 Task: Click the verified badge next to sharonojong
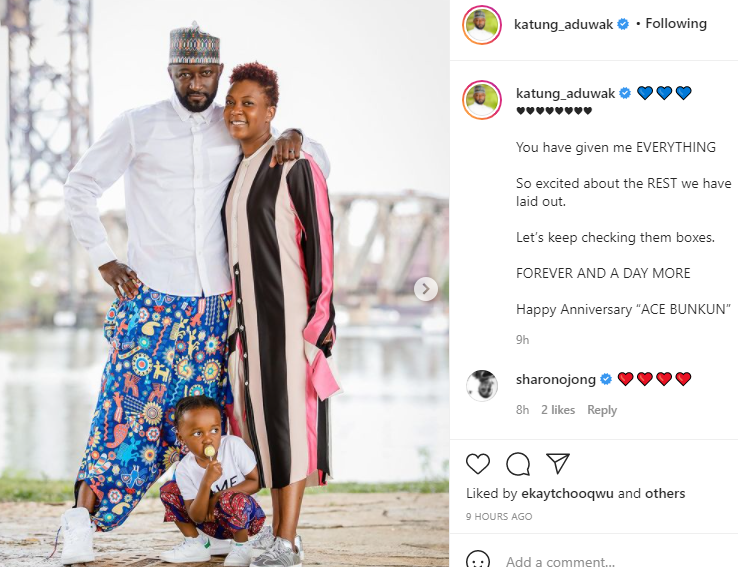pos(606,379)
